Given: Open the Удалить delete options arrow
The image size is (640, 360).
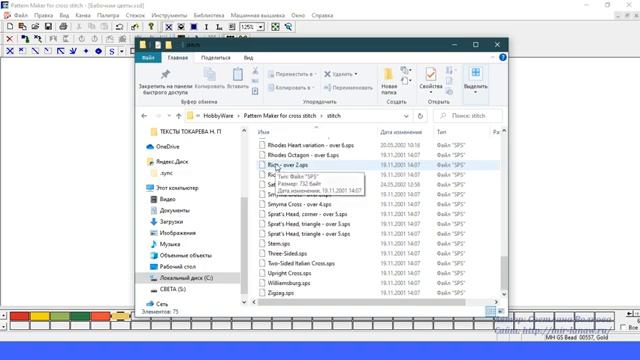Looking at the screenshot, I should click(356, 74).
